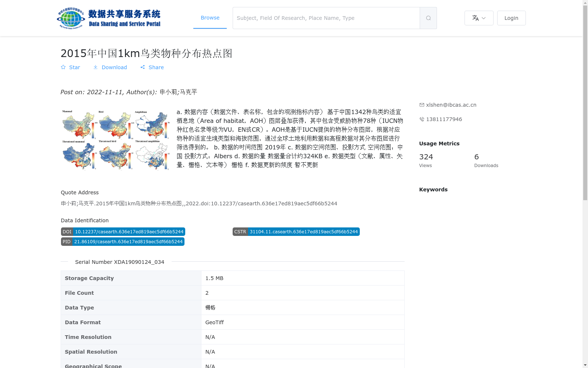588x368 pixels.
Task: Click the PID badge 21.86109/casearth identifier
Action: pos(123,242)
